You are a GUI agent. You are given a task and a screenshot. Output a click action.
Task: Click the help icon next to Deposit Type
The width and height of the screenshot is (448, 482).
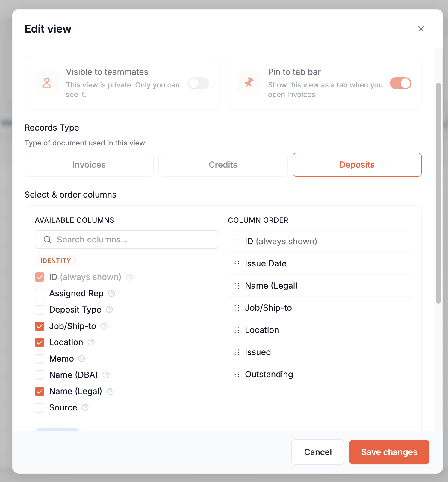point(109,310)
